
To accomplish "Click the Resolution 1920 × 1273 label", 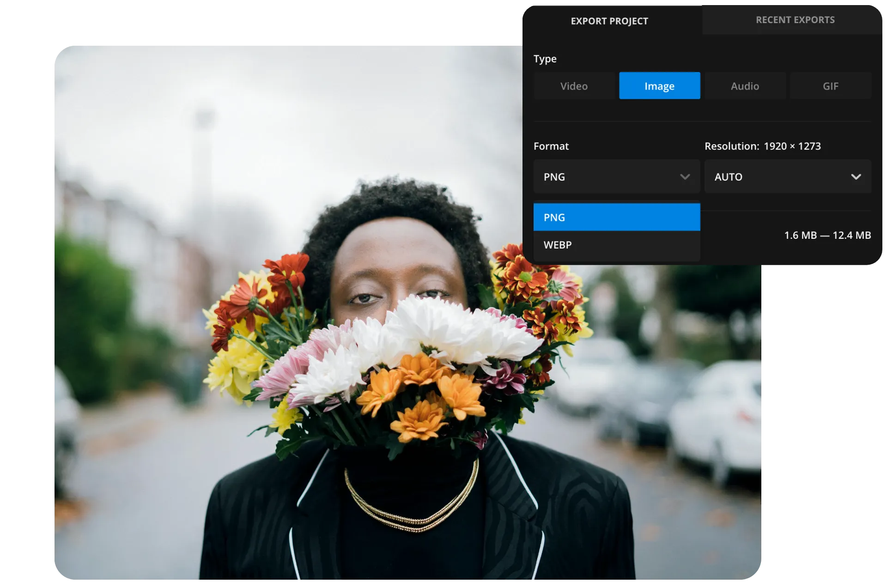I will (763, 146).
